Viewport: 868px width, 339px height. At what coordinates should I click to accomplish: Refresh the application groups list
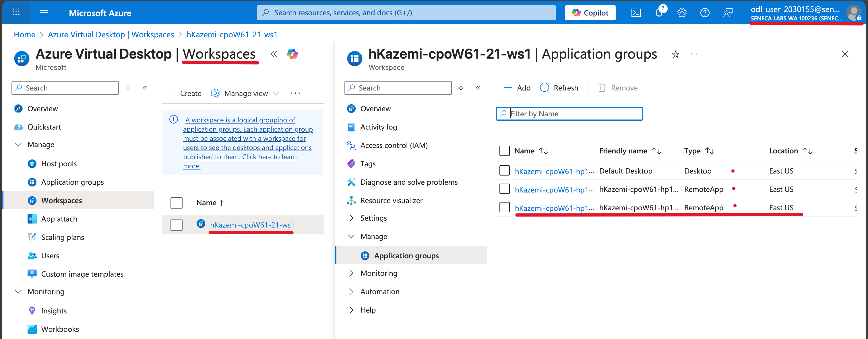[559, 88]
